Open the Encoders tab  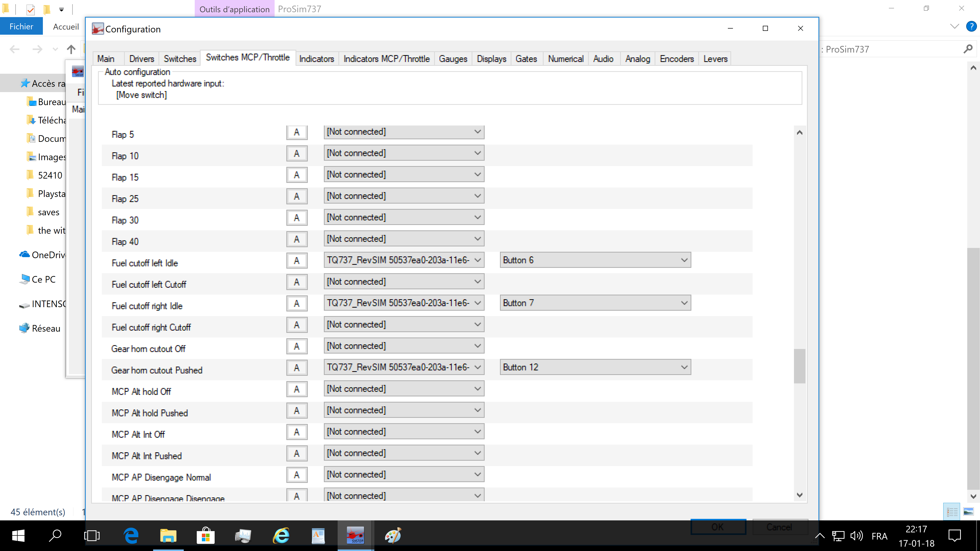tap(676, 59)
